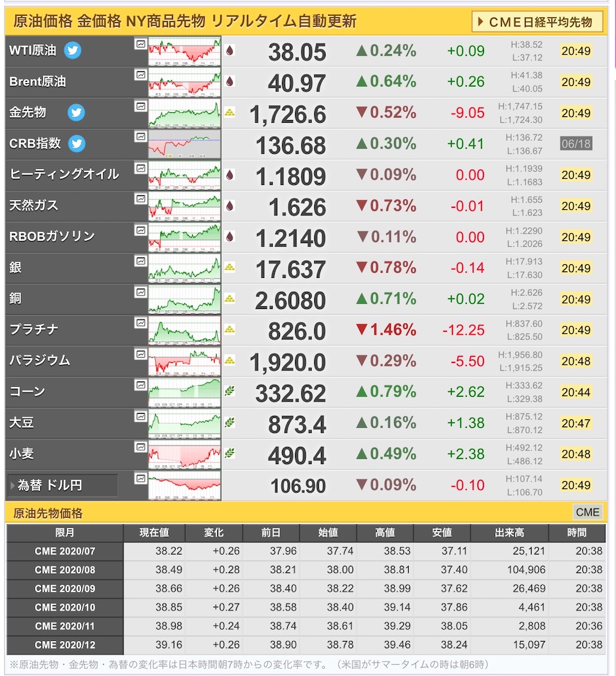Select the CME 2020/12 row label
The width and height of the screenshot is (616, 676).
click(x=65, y=645)
